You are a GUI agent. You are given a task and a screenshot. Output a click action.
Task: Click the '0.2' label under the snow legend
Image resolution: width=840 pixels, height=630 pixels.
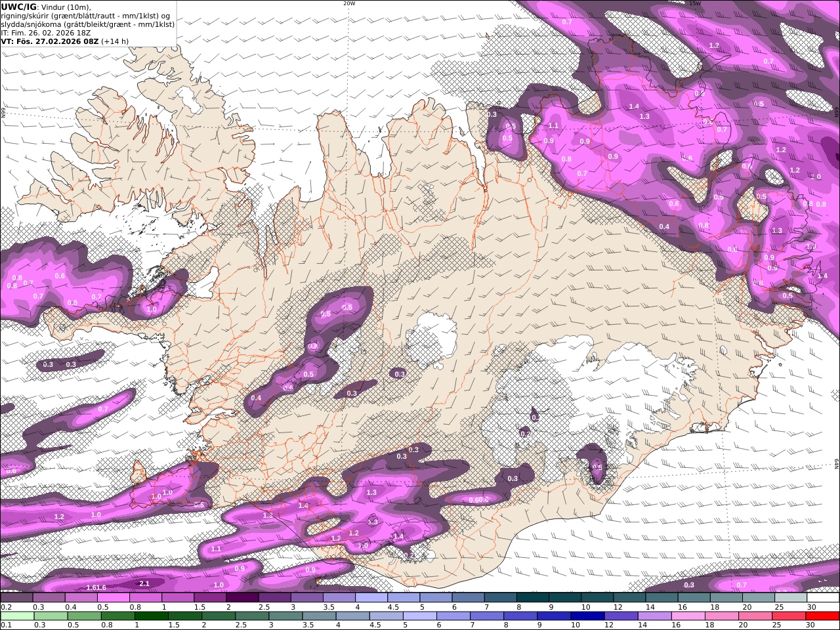coord(6,607)
